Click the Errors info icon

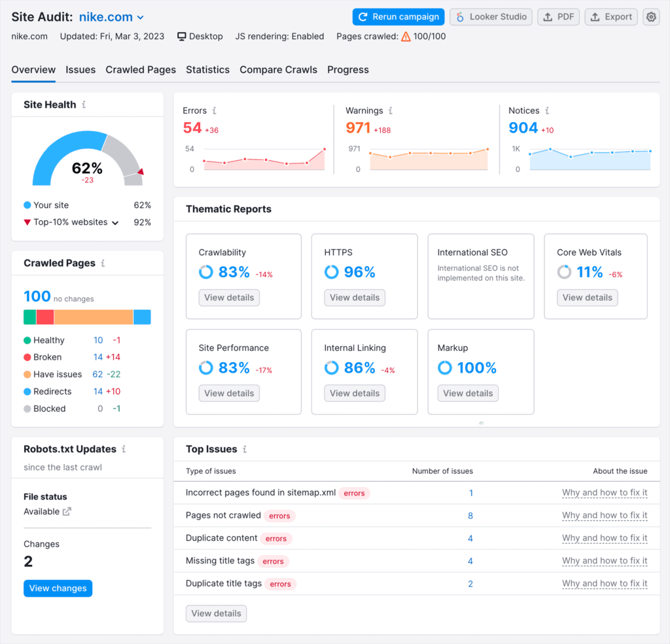click(215, 111)
